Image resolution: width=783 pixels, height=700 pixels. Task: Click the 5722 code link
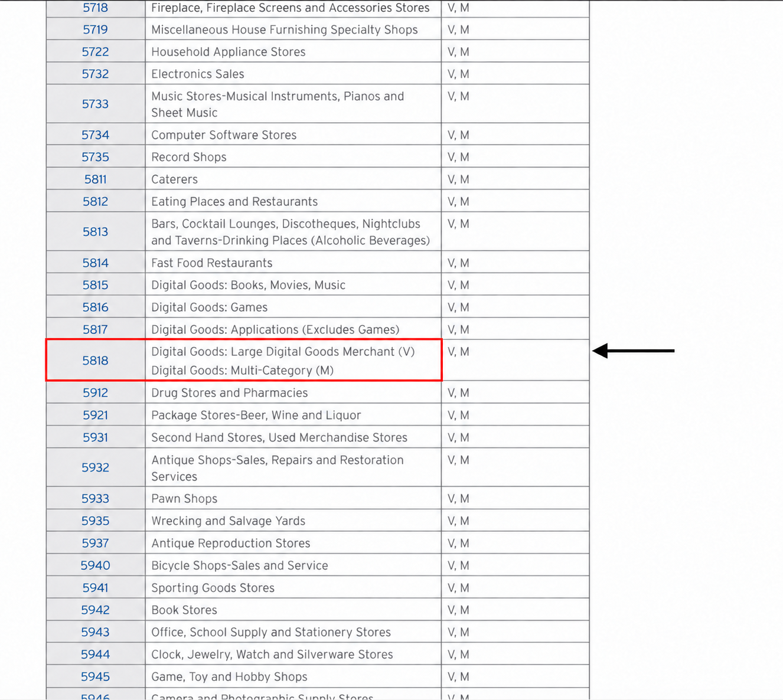tap(95, 52)
